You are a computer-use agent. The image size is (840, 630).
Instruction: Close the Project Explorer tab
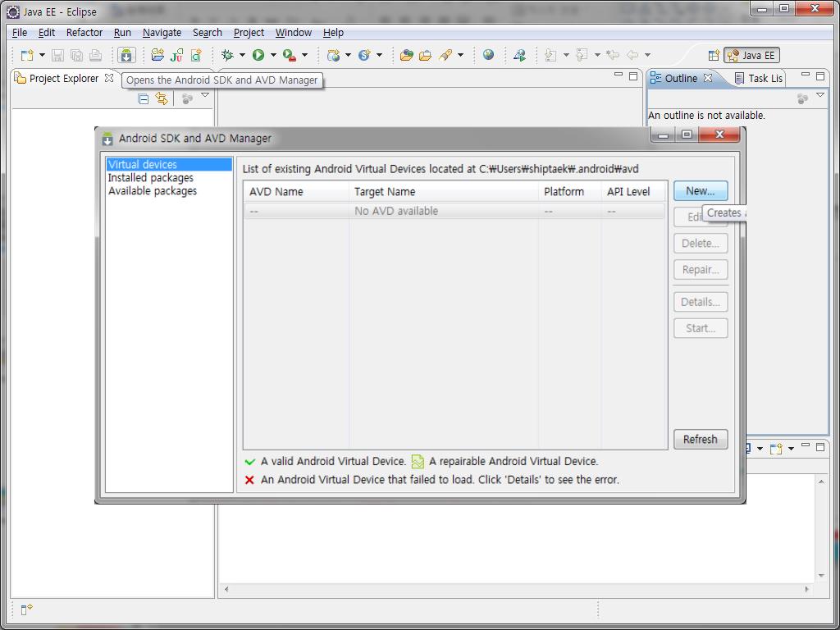(109, 78)
